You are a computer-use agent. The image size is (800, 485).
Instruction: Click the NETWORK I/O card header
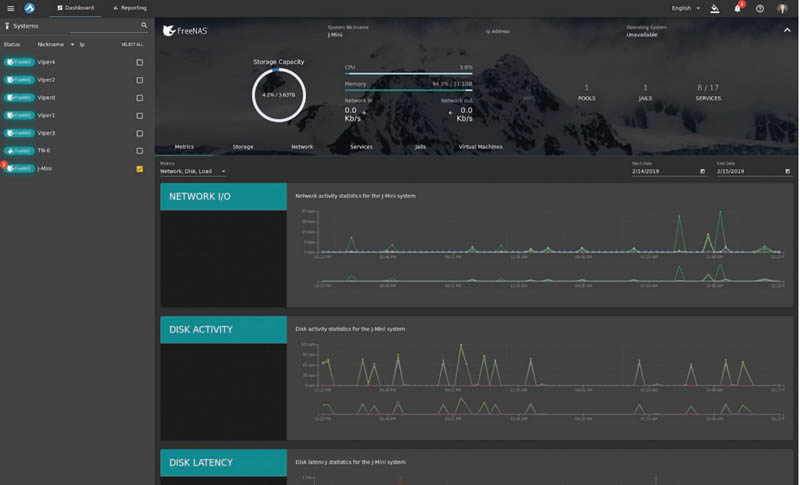223,197
